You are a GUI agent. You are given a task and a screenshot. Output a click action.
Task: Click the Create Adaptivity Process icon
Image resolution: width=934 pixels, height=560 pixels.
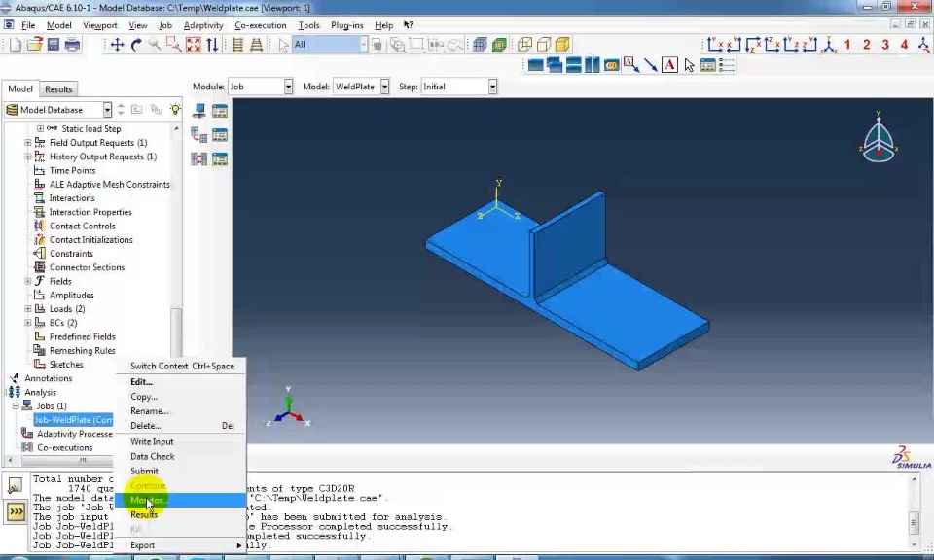coord(198,135)
